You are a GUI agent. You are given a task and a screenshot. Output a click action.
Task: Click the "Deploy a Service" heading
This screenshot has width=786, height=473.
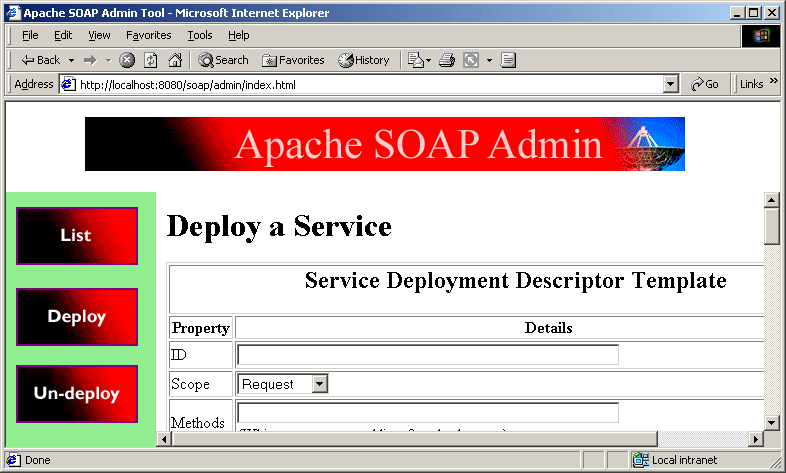pos(279,226)
